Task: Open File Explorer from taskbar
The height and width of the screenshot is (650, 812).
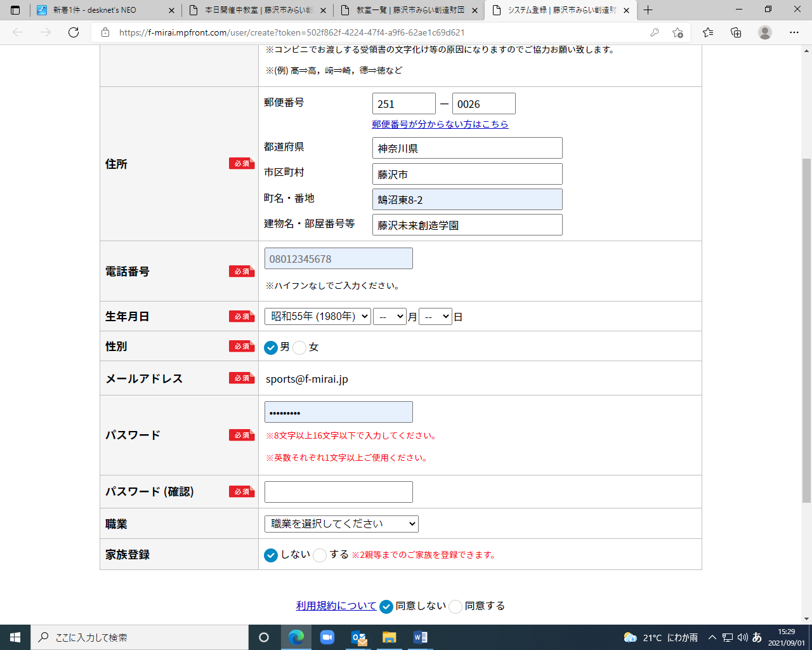Action: pyautogui.click(x=389, y=637)
